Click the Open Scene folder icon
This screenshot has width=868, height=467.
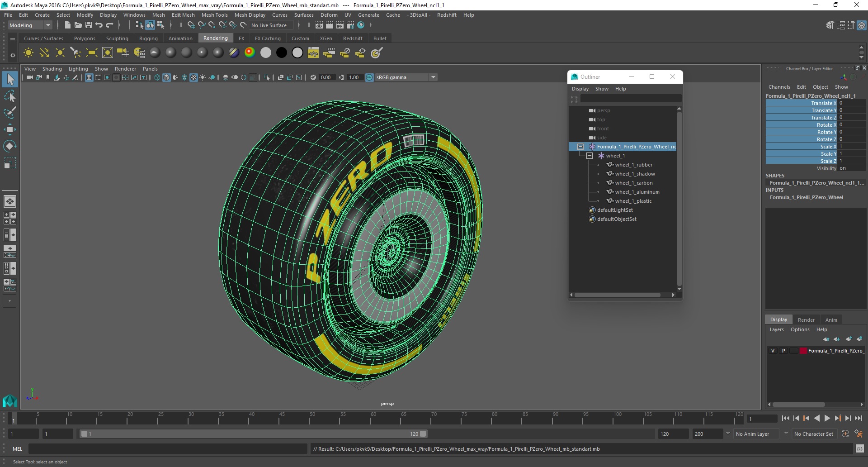coord(78,25)
